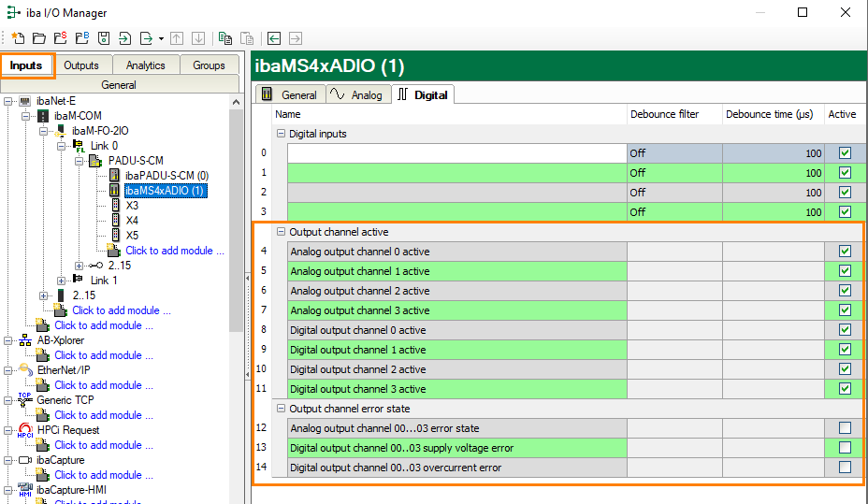868x504 pixels.
Task: Open the export arrow dropdown in toolbar
Action: pyautogui.click(x=161, y=39)
